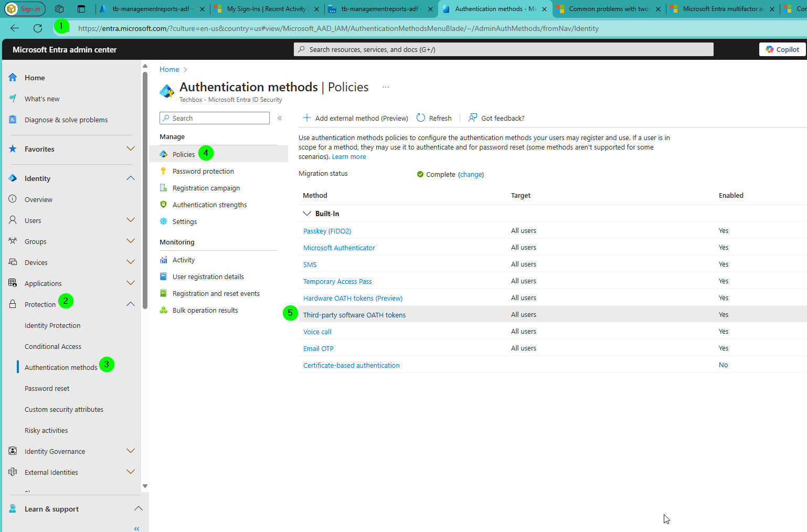
Task: Click the Password protection key icon
Action: point(163,171)
